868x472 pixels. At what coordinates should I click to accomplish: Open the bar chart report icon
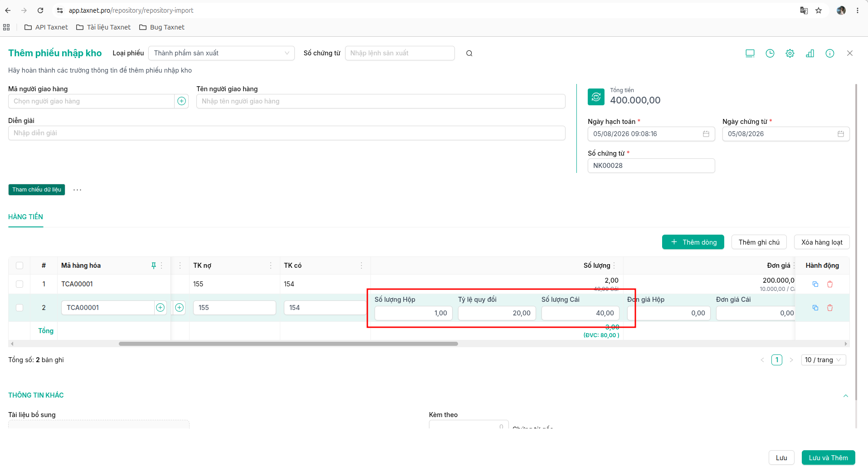[810, 54]
